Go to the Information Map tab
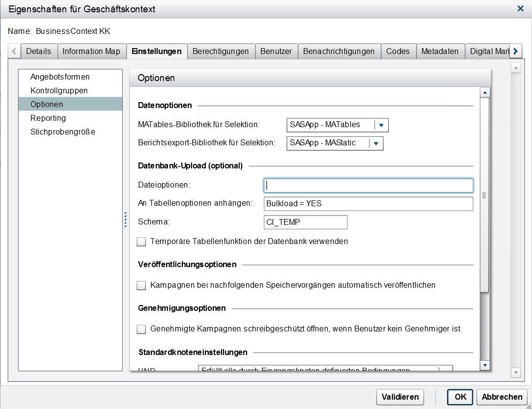The image size is (532, 409). pos(92,51)
